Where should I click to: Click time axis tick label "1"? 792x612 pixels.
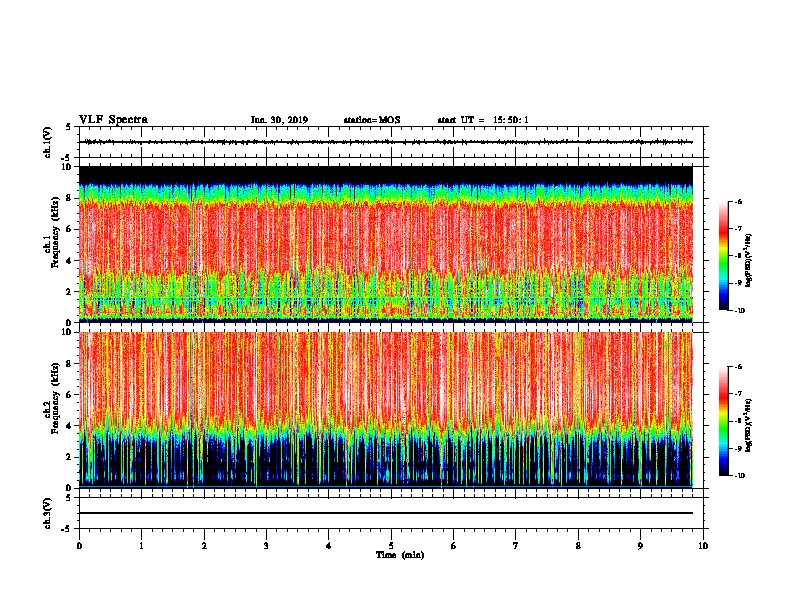[x=142, y=546]
